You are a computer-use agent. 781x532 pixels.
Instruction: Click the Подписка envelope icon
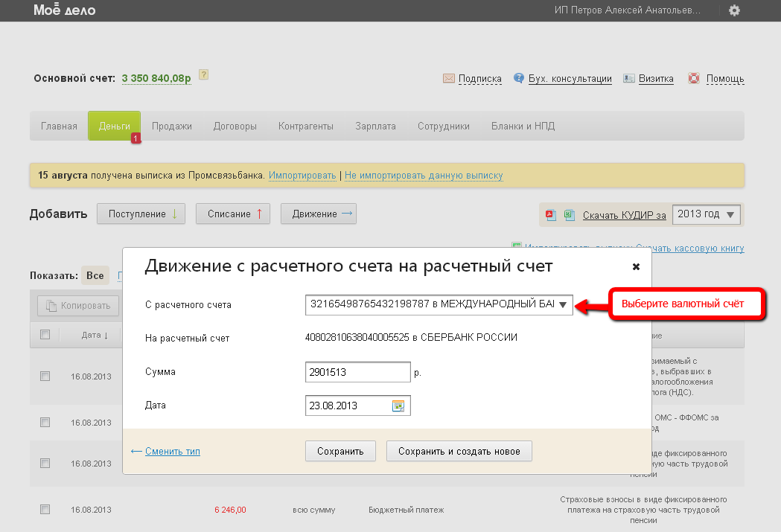click(449, 79)
